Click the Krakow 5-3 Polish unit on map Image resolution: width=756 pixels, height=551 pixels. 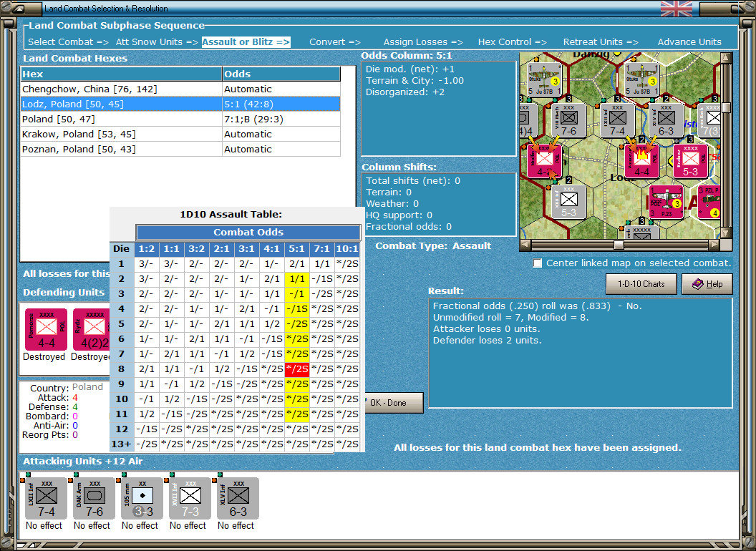[689, 160]
